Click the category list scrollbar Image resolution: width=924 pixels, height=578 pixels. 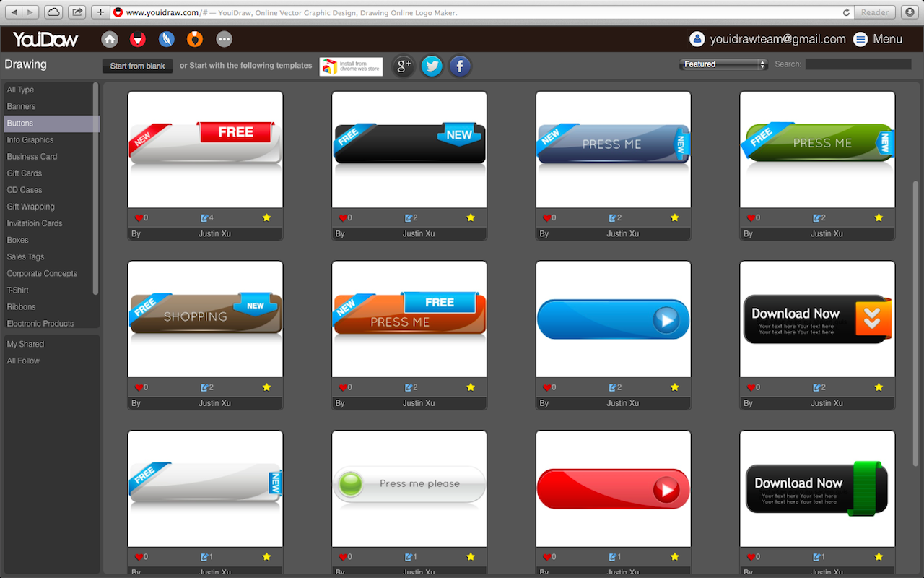[x=96, y=188]
